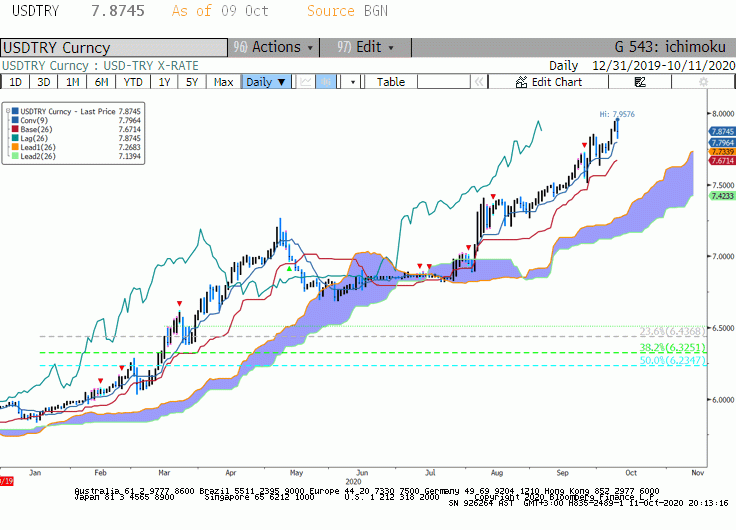The height and width of the screenshot is (530, 736).
Task: Click the red date marker on the axis
Action: tap(7, 481)
